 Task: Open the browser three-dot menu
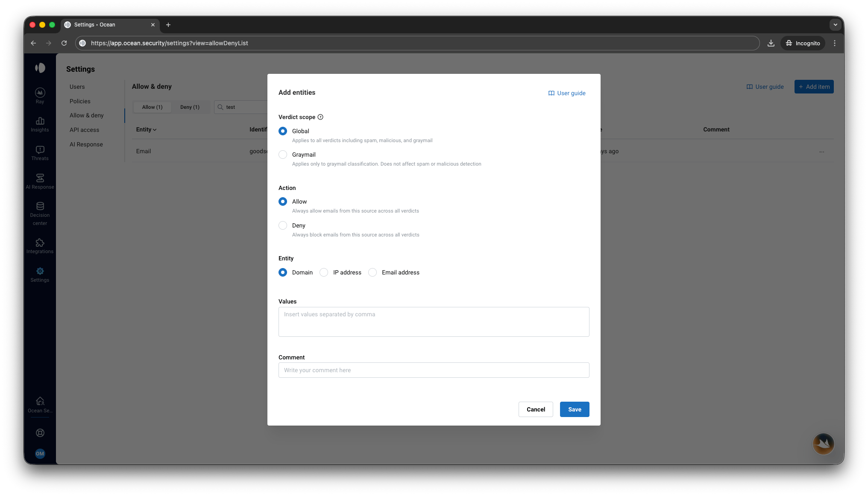click(835, 43)
